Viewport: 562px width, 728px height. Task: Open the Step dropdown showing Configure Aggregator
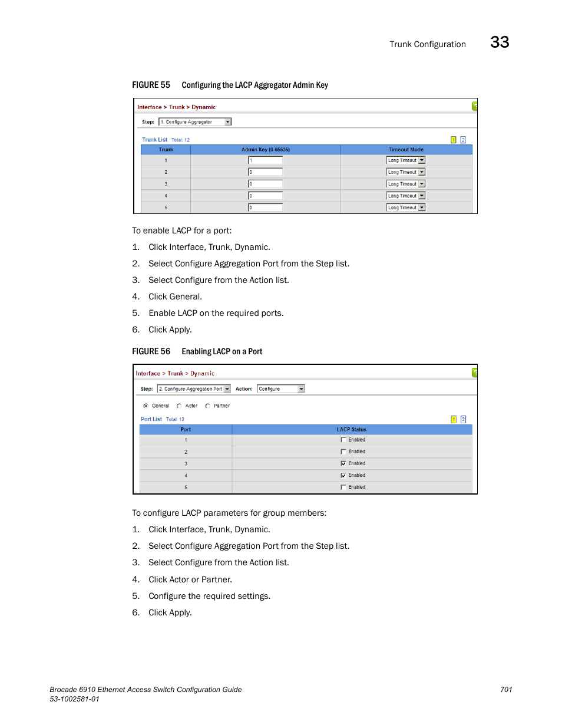click(195, 122)
